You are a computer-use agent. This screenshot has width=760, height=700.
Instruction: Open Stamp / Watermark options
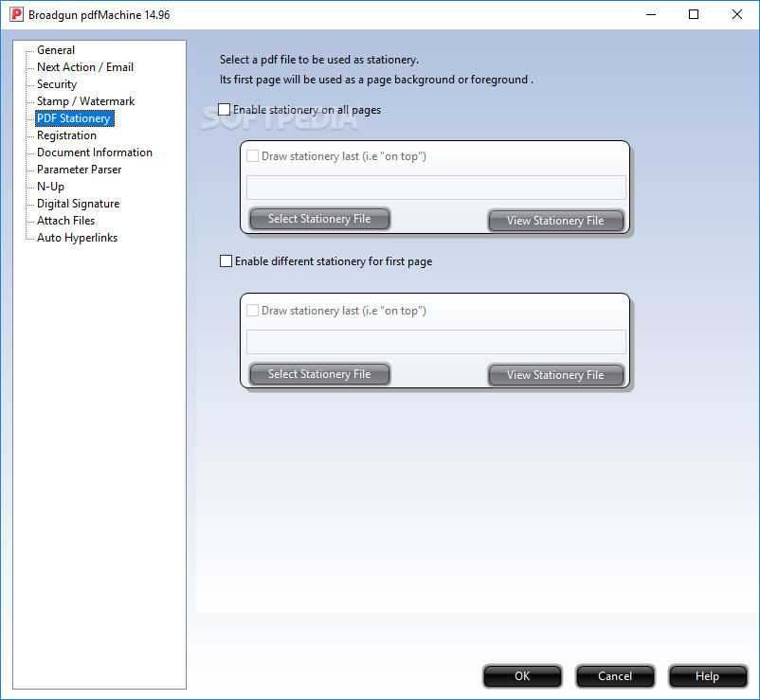pyautogui.click(x=86, y=101)
